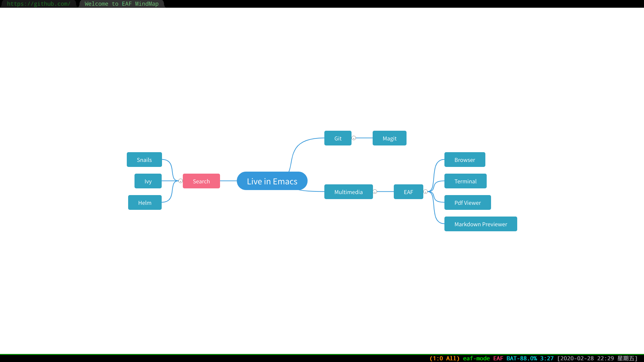The width and height of the screenshot is (644, 362).
Task: Collapse the Search branch with its minus toggle
Action: click(x=180, y=181)
